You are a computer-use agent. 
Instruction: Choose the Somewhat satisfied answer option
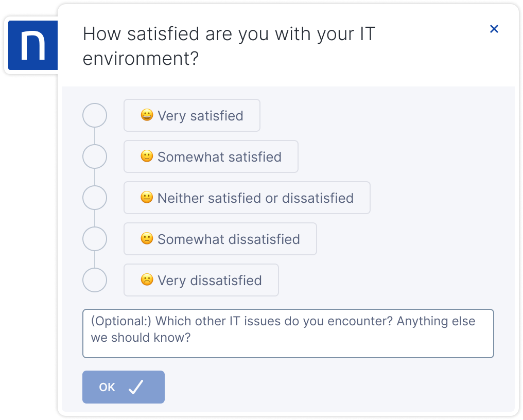click(x=211, y=156)
